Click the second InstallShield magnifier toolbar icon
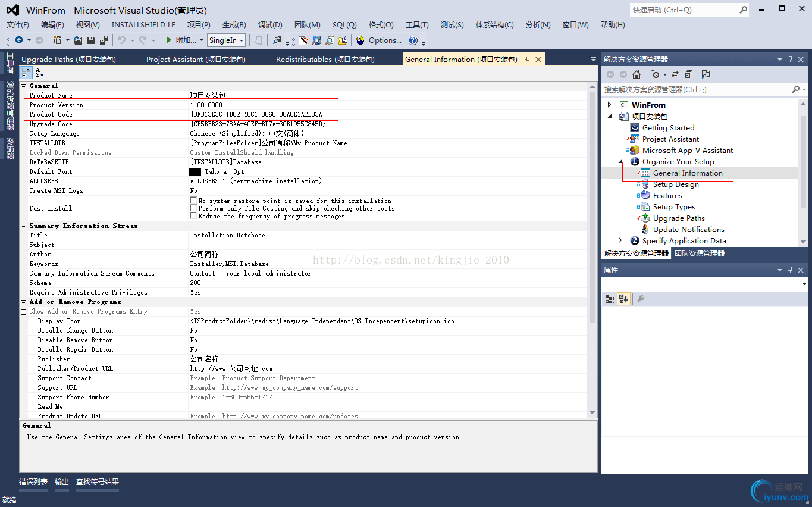 pos(330,40)
